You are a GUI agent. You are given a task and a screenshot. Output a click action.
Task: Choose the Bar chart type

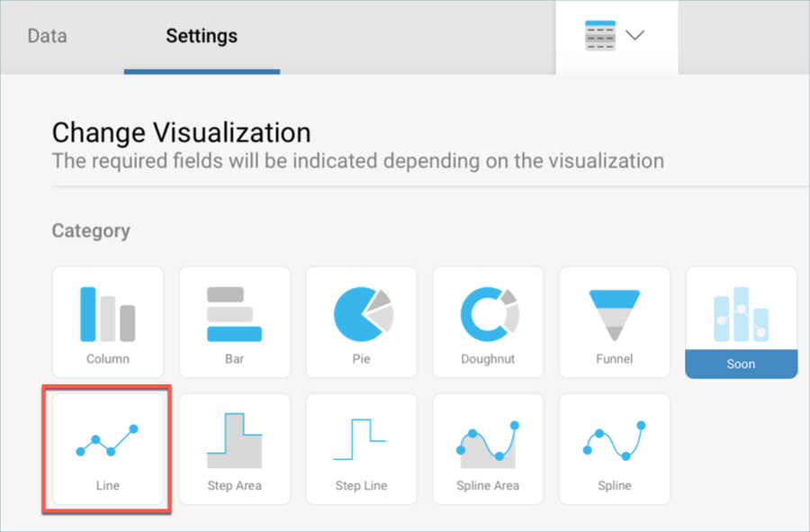234,321
